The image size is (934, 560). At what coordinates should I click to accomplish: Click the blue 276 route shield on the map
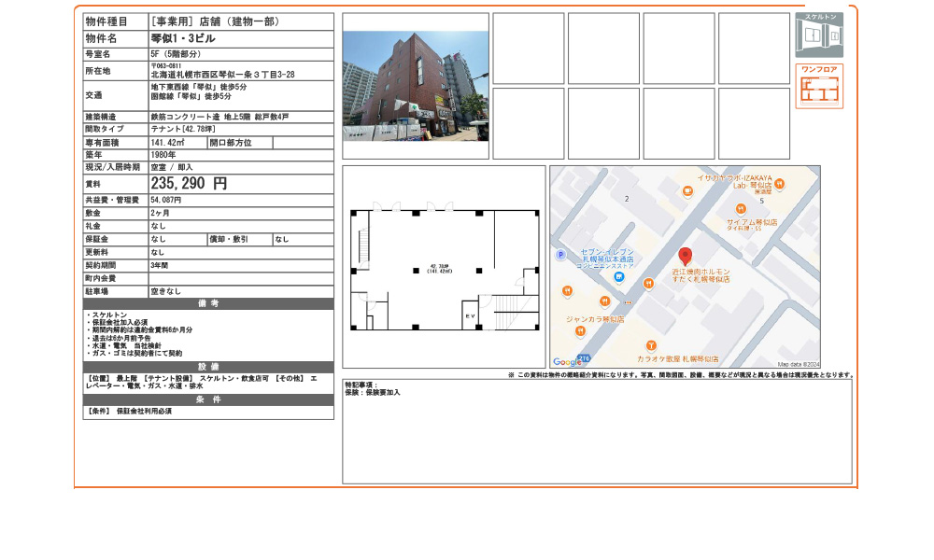click(x=585, y=357)
